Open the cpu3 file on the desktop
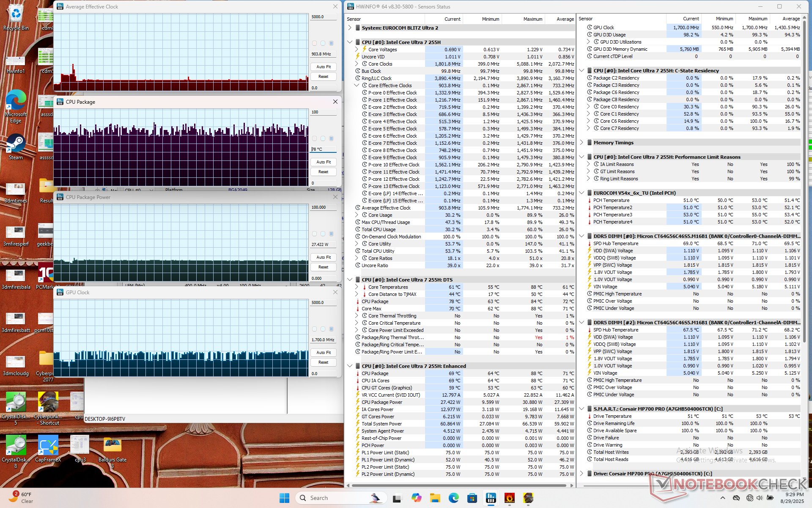812x508 pixels. point(80,448)
